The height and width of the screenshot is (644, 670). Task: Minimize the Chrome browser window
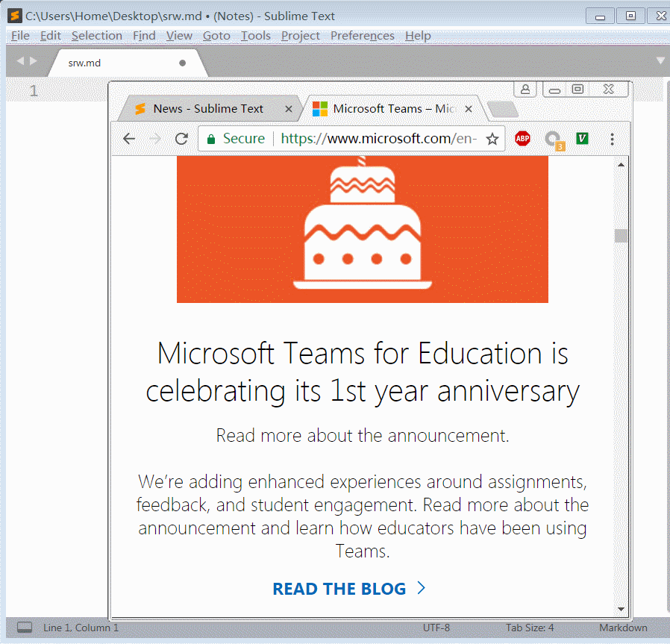click(x=554, y=90)
